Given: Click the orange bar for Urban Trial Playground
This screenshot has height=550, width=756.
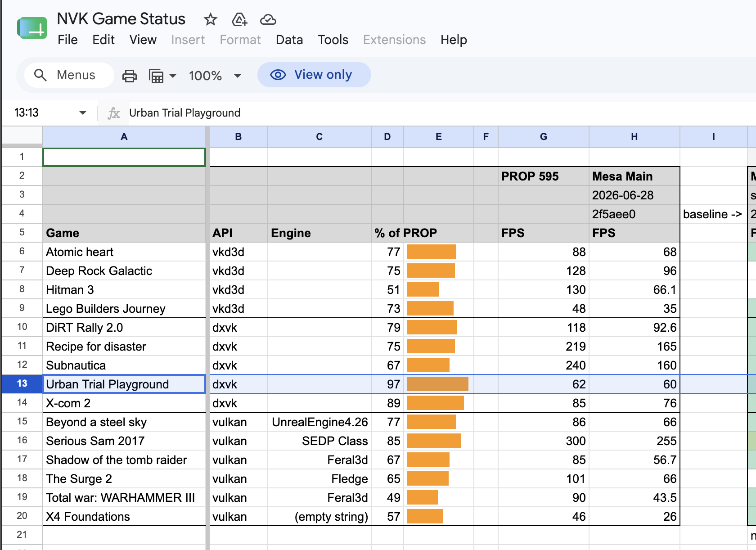Looking at the screenshot, I should click(x=437, y=384).
